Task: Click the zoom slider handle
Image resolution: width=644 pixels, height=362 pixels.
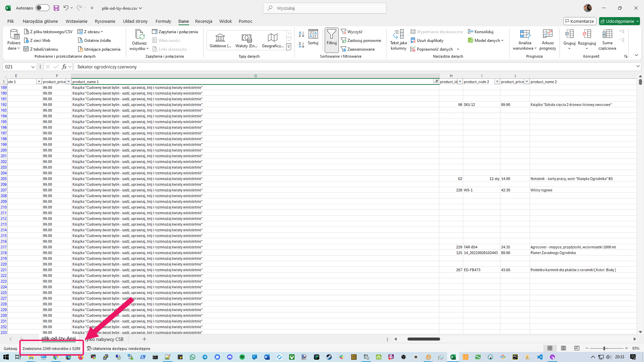Action: point(604,349)
